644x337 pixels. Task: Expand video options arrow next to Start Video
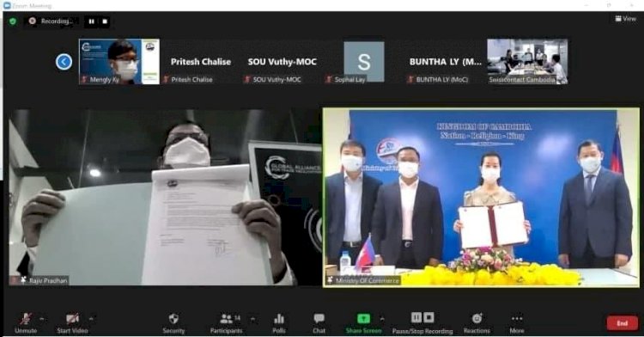[91, 318]
